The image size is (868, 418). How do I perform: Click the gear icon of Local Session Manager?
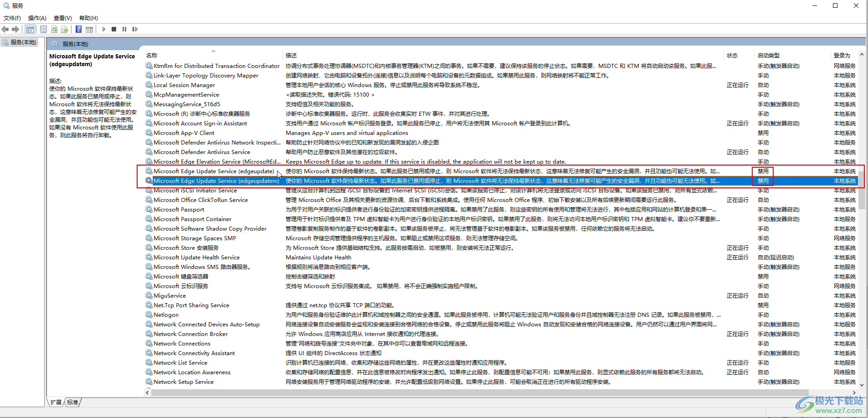pos(149,85)
